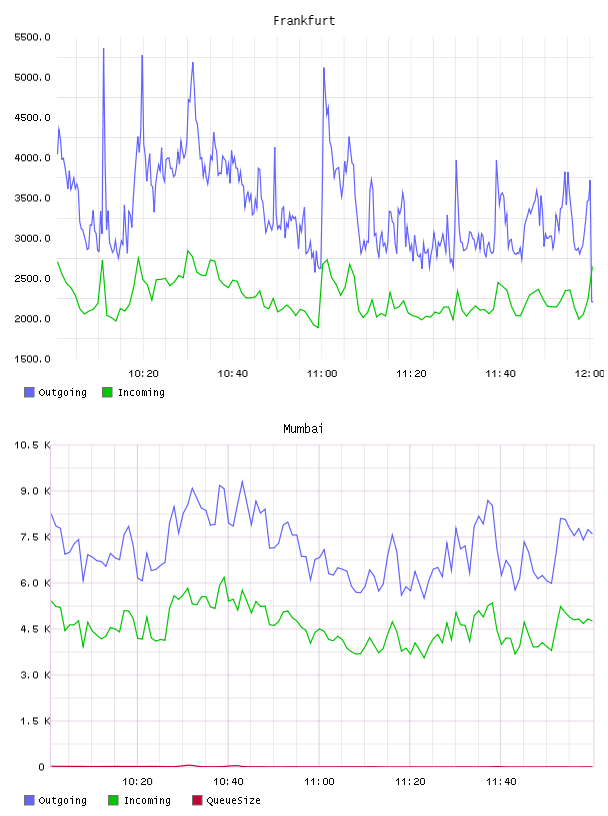Click the 6.0 K y-axis label on Mumbai chart
The height and width of the screenshot is (816, 608).
click(35, 583)
